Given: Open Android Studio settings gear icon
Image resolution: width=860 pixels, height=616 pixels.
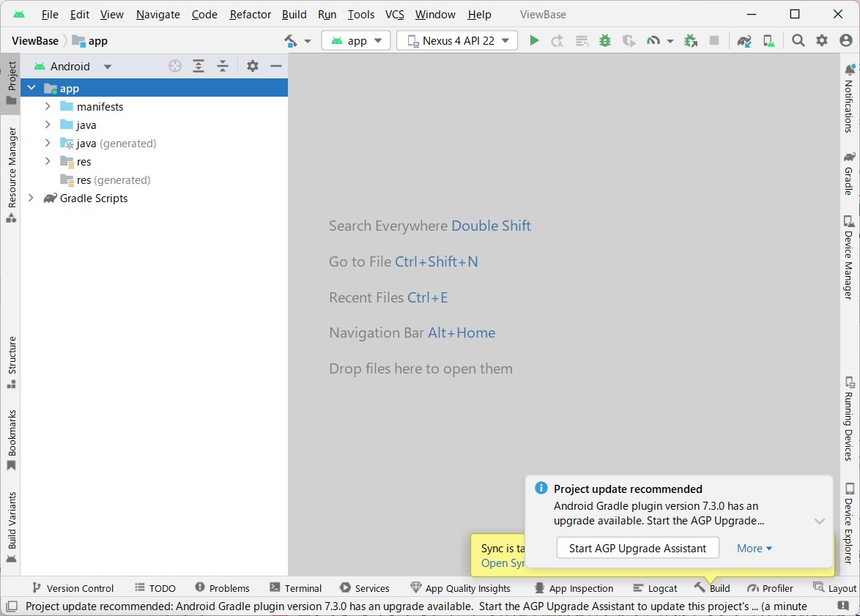Looking at the screenshot, I should tap(821, 40).
